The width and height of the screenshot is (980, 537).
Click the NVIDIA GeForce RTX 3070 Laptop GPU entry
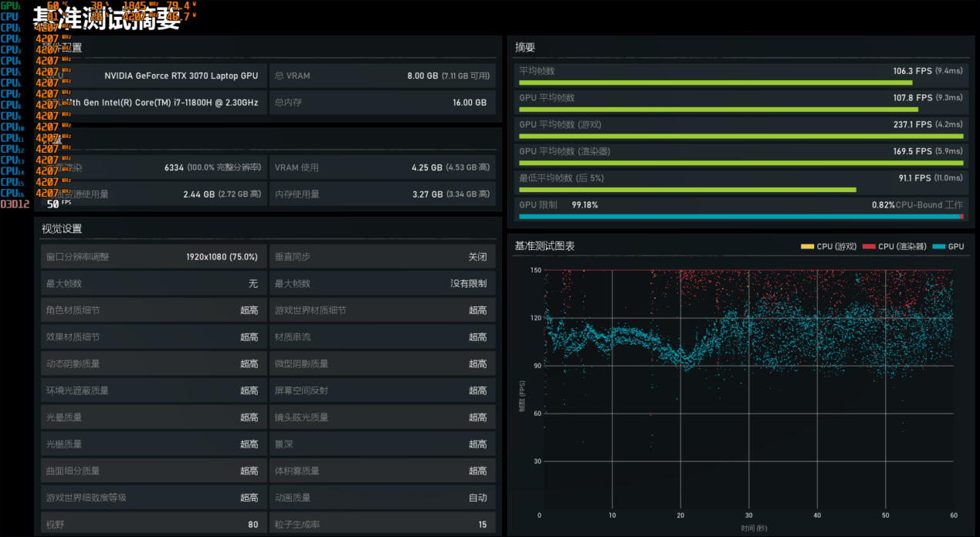(x=181, y=76)
